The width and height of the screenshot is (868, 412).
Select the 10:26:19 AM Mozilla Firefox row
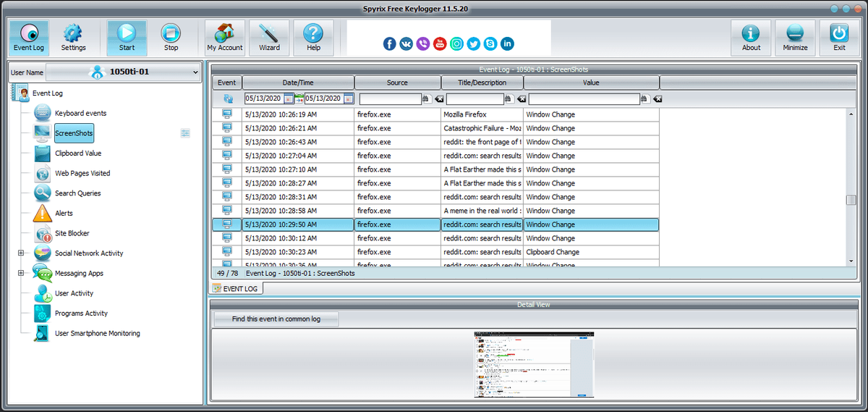coord(436,114)
